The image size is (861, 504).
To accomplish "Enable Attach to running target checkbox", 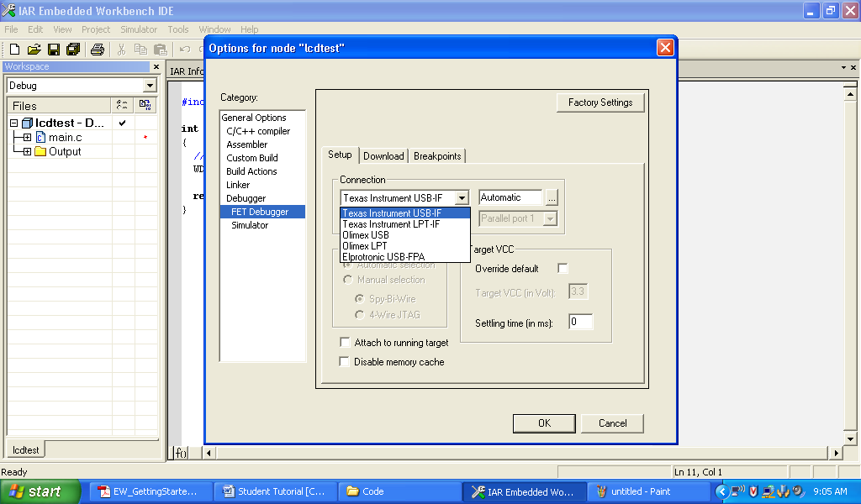I will [345, 342].
